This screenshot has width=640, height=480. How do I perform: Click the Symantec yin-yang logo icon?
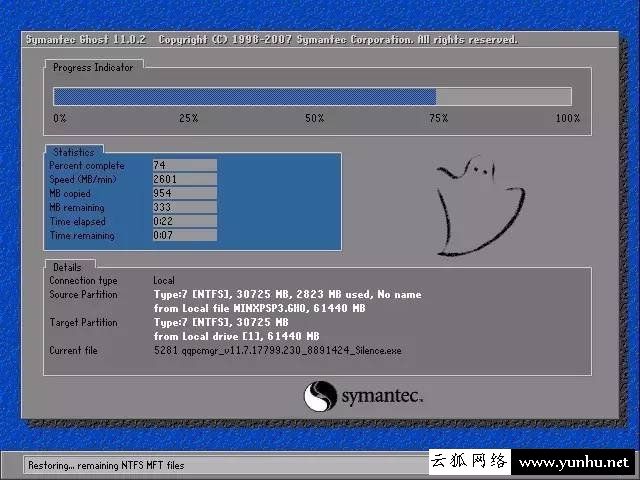[319, 396]
